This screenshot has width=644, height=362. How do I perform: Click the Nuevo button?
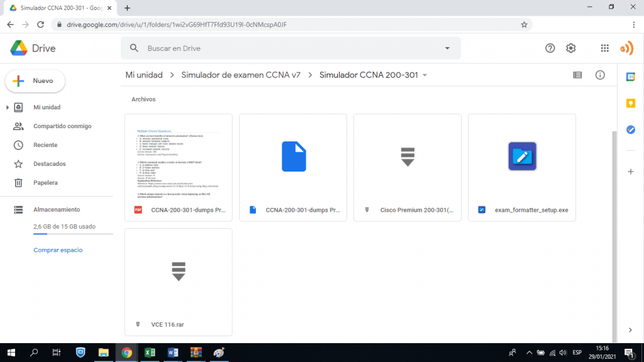35,81
